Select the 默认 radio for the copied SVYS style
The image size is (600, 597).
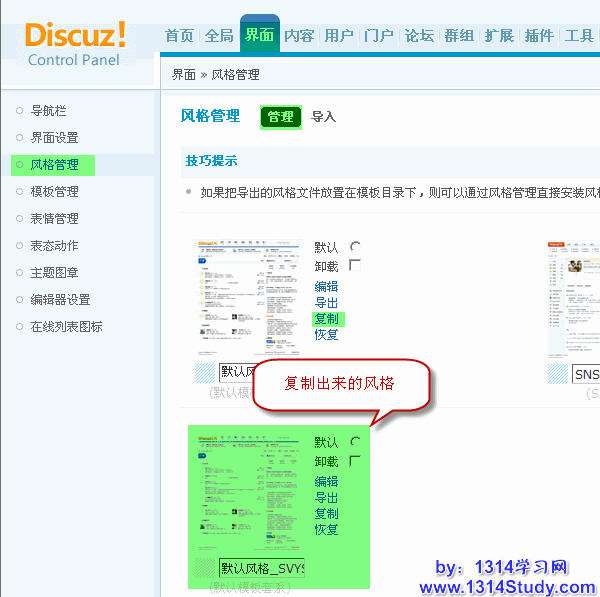click(355, 442)
